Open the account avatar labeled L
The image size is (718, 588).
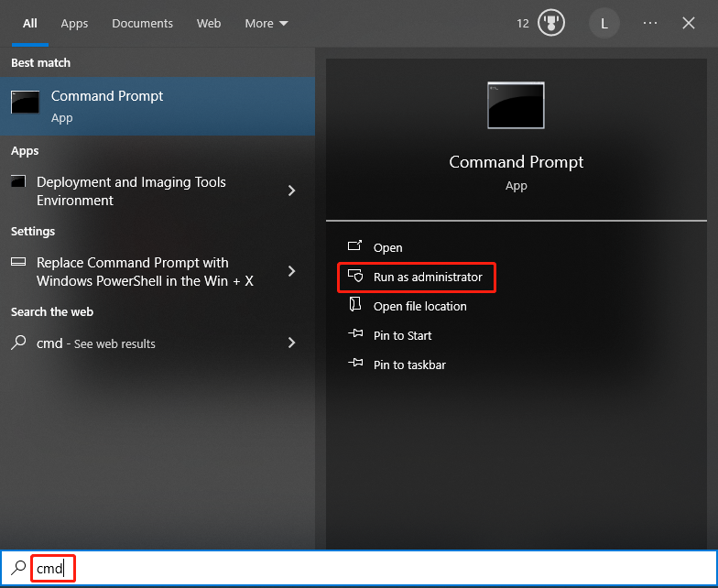[x=604, y=23]
